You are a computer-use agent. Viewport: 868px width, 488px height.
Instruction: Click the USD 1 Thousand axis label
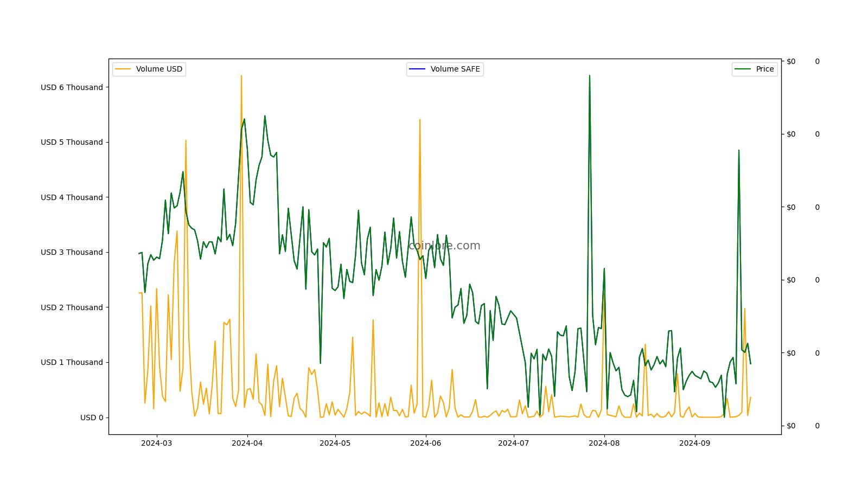coord(72,362)
